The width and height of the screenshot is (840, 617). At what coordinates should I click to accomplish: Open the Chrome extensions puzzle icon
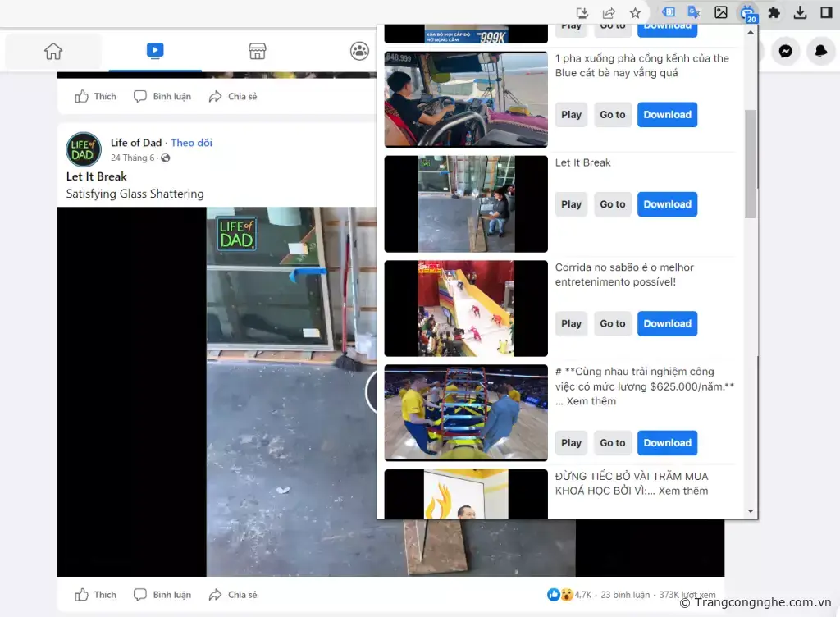pos(774,12)
